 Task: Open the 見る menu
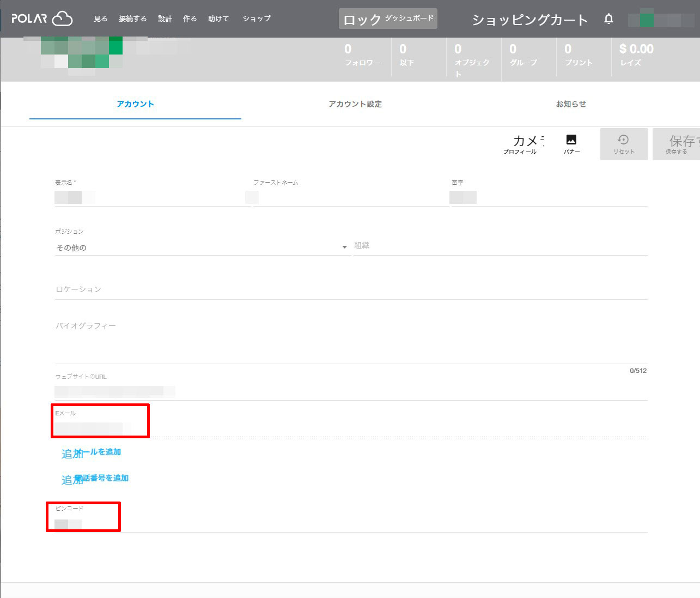click(x=100, y=19)
